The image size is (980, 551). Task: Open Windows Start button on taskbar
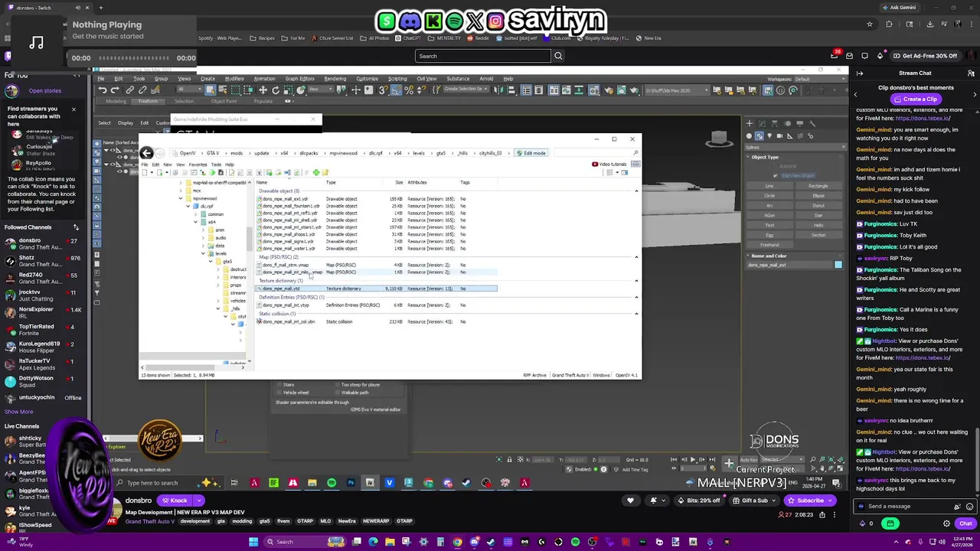[x=253, y=542]
